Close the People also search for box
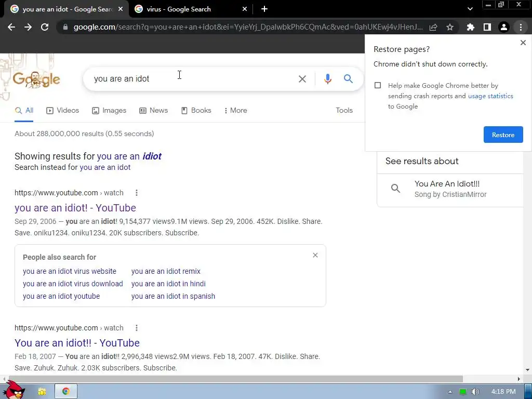The width and height of the screenshot is (532, 399). (x=315, y=255)
